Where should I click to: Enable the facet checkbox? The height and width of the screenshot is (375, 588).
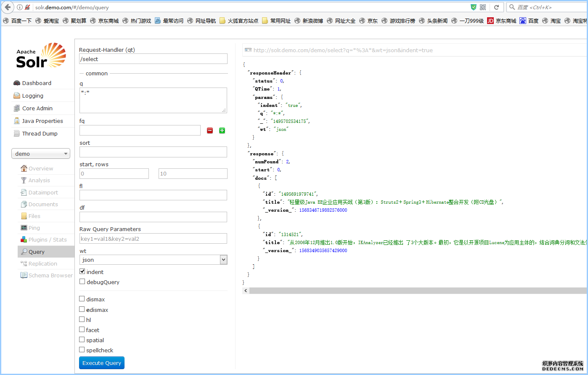82,330
